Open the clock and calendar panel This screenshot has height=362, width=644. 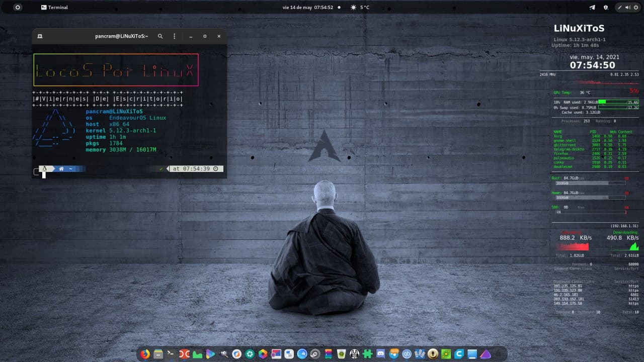[x=308, y=8]
